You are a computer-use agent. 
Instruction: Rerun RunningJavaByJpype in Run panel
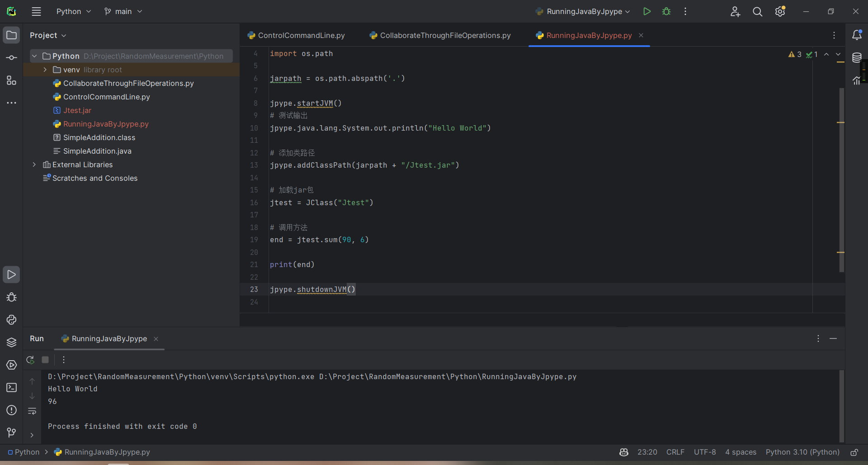[x=30, y=360]
